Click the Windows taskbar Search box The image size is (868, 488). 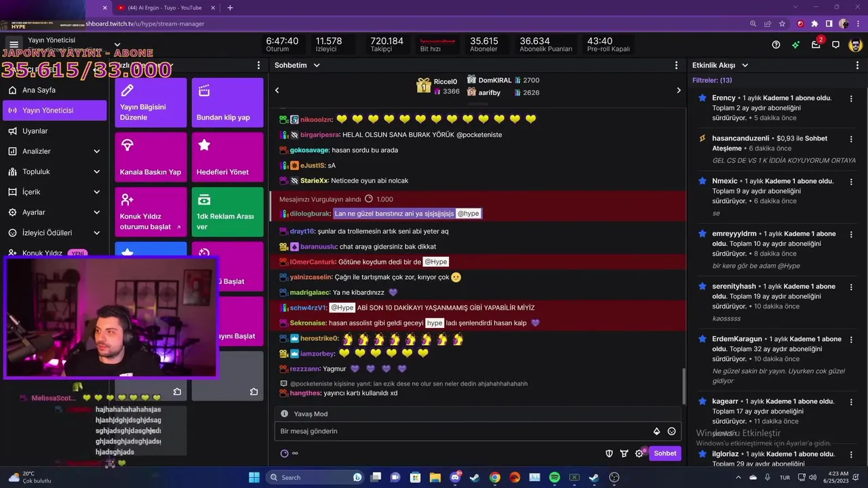click(x=316, y=477)
